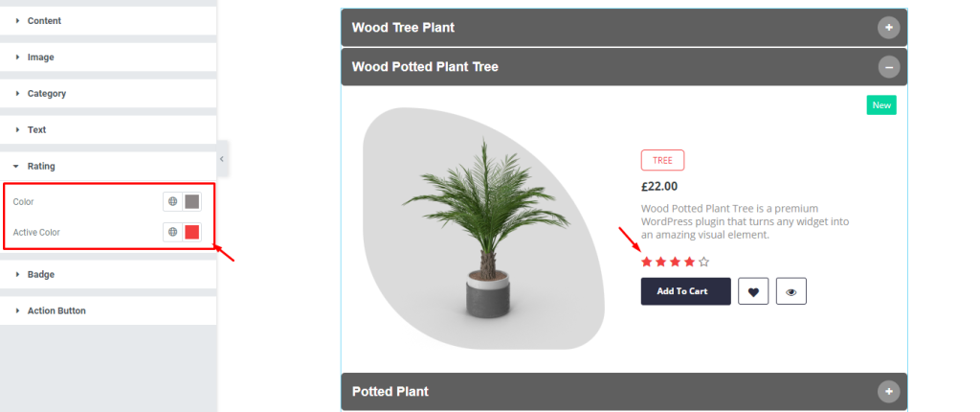Open the Badge section

pyautogui.click(x=108, y=274)
